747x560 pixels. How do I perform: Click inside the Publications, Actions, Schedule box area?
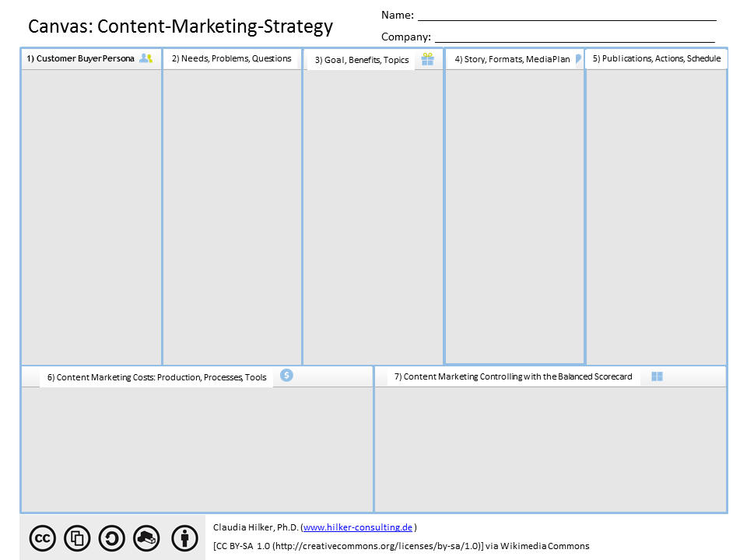point(656,217)
